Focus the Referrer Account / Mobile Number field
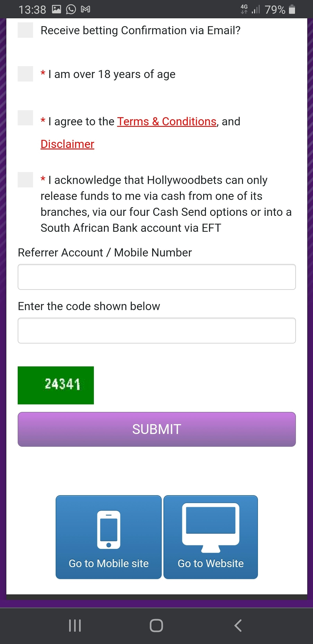Viewport: 313px width, 644px height. (x=157, y=277)
